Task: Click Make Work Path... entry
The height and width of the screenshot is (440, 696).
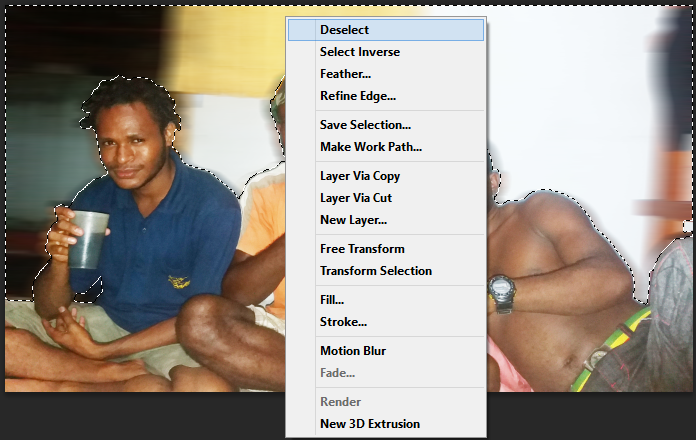Action: pos(386,147)
